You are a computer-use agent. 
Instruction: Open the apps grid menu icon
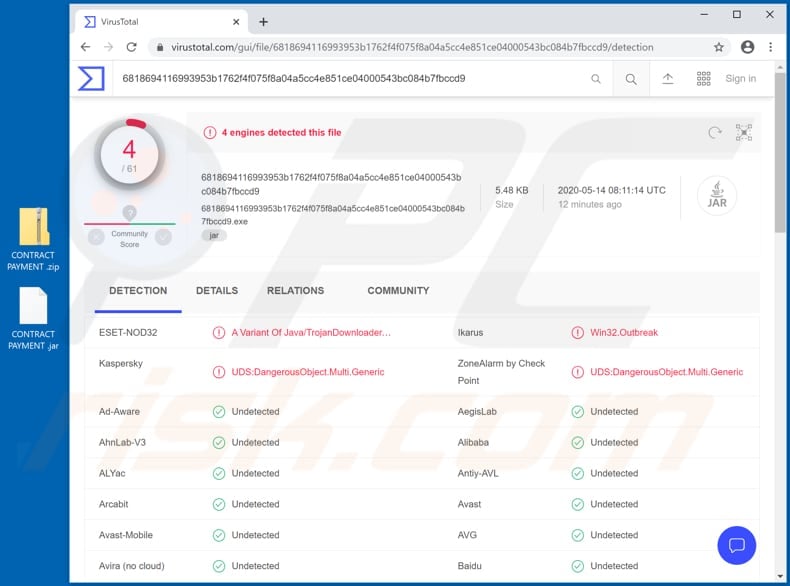[x=703, y=79]
